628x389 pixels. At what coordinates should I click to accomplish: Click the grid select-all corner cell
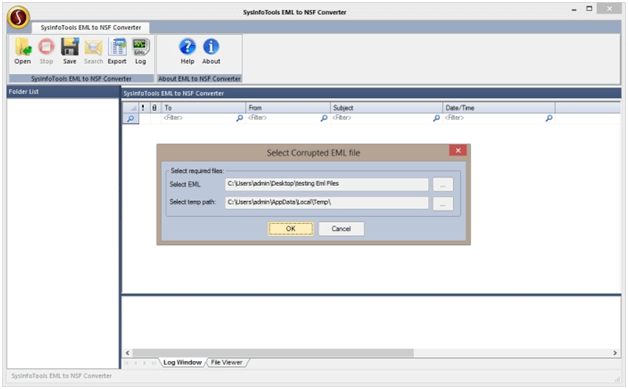tap(131, 108)
